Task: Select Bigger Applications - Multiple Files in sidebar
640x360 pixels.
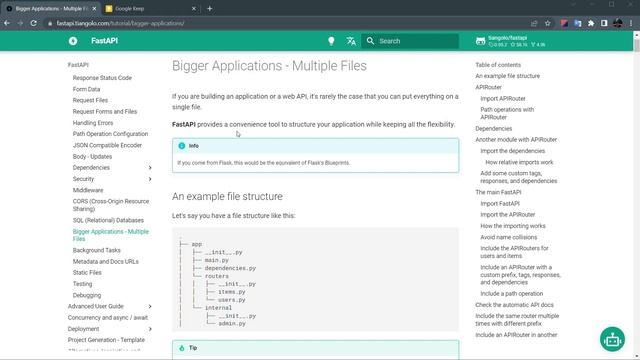Action: (x=111, y=235)
